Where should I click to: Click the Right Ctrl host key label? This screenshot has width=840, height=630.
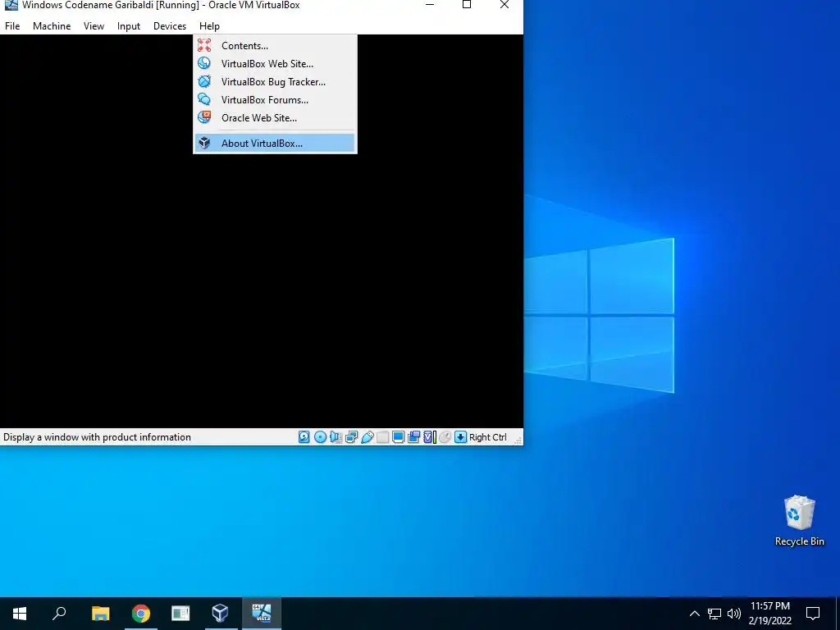tap(487, 437)
